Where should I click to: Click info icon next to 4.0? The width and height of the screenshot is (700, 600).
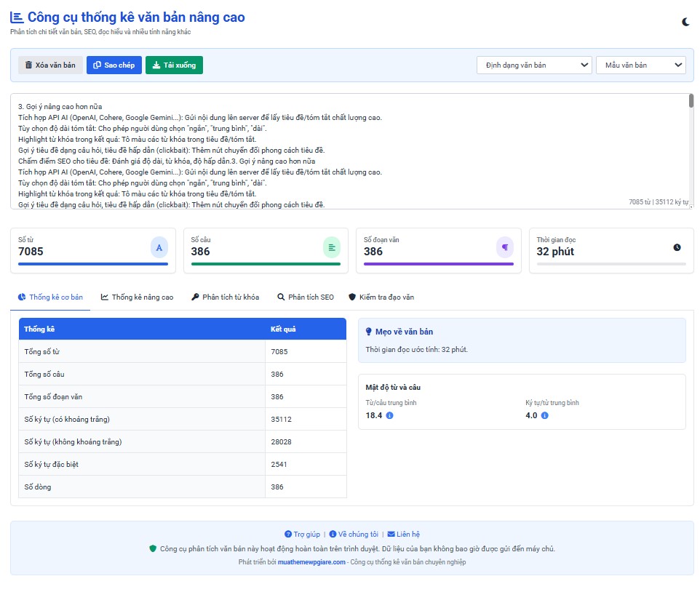tap(544, 415)
